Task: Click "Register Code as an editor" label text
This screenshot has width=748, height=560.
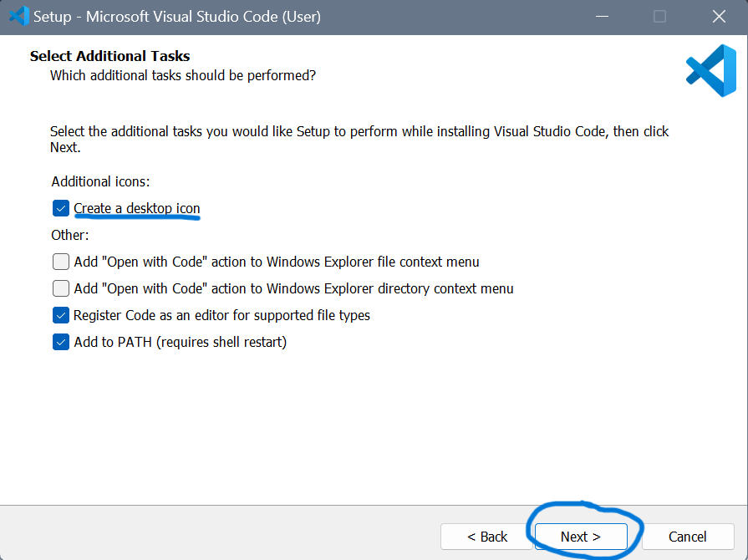Action: [221, 315]
